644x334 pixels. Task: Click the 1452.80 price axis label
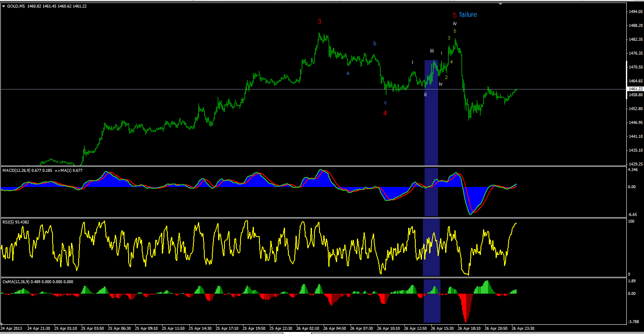[635, 109]
